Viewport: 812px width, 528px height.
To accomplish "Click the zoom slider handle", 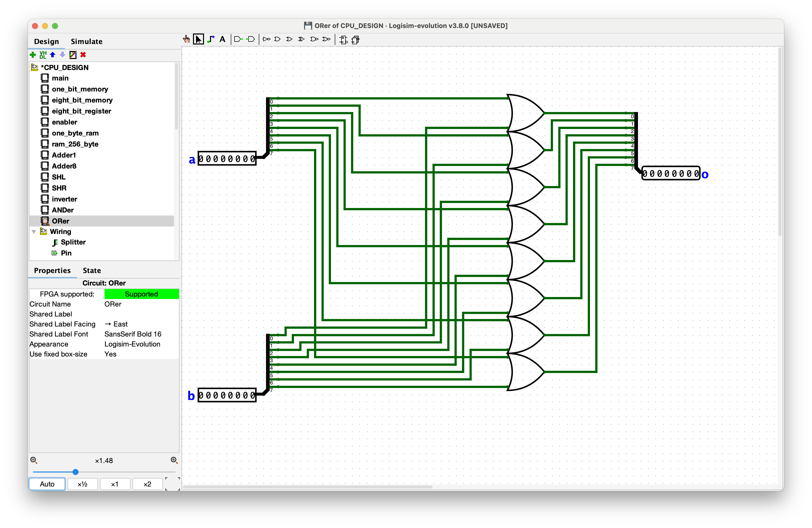I will [75, 472].
